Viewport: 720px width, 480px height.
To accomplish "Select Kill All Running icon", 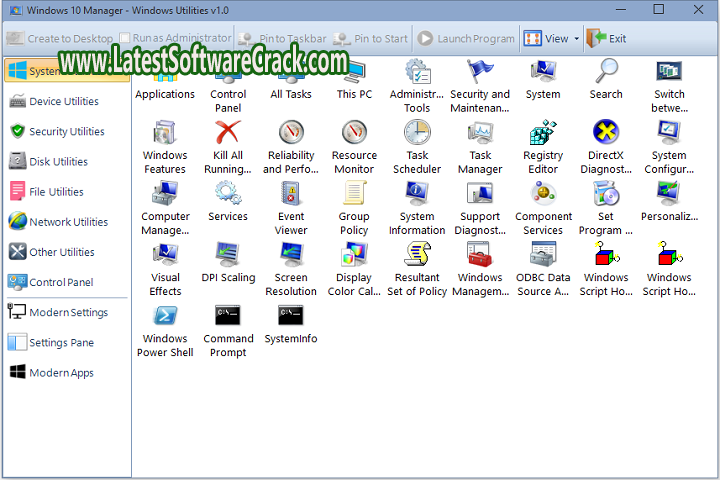I will [x=228, y=147].
